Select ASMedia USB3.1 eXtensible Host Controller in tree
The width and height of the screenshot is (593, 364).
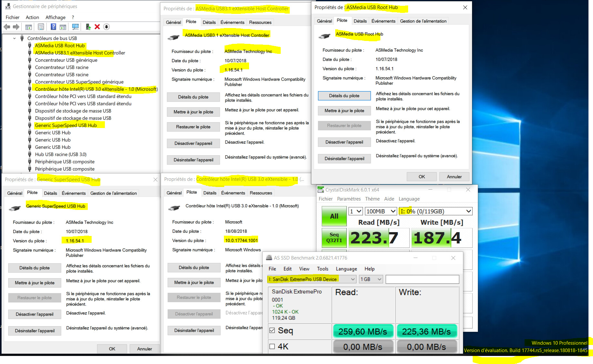coord(80,53)
